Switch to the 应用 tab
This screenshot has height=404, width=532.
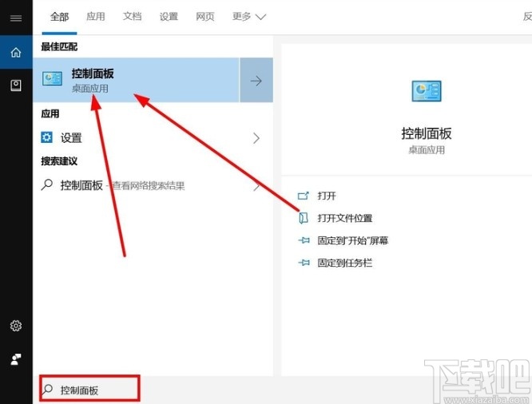96,16
